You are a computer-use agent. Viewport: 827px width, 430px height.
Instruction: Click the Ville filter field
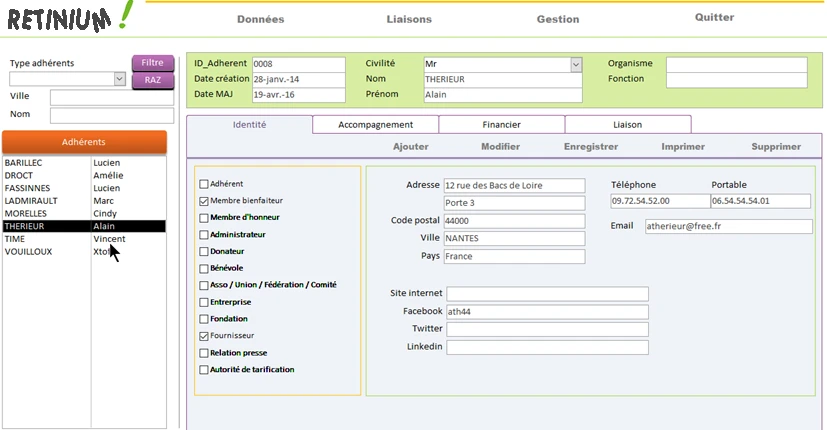click(112, 97)
